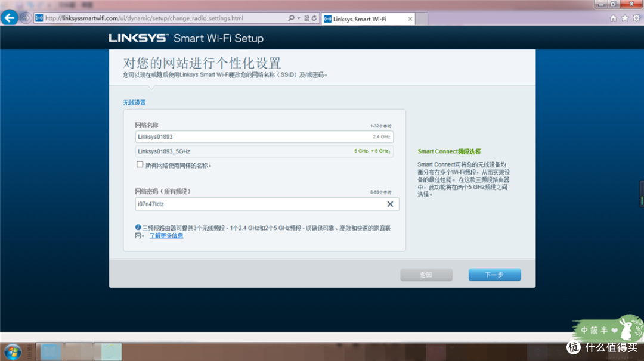Click the site icon in address bar
644x361 pixels.
39,18
